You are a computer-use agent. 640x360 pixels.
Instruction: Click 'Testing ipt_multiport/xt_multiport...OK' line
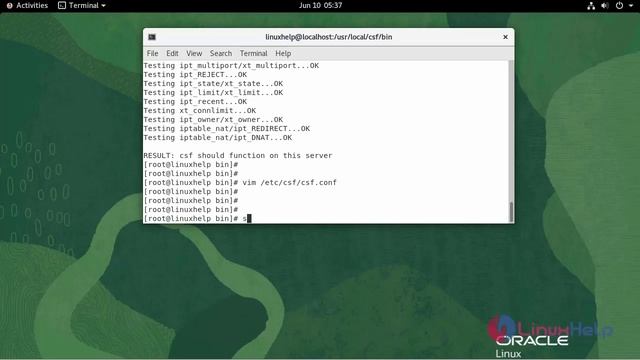[x=231, y=66]
